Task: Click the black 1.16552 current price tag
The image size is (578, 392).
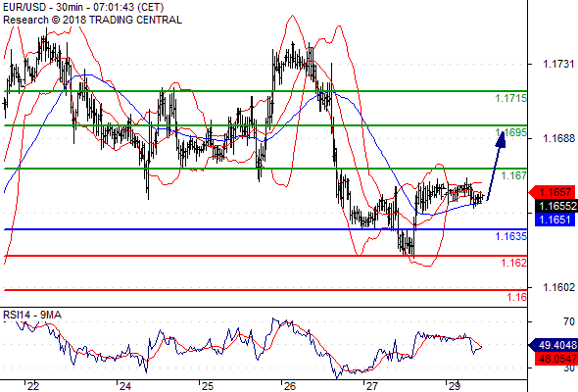Action: coord(555,206)
